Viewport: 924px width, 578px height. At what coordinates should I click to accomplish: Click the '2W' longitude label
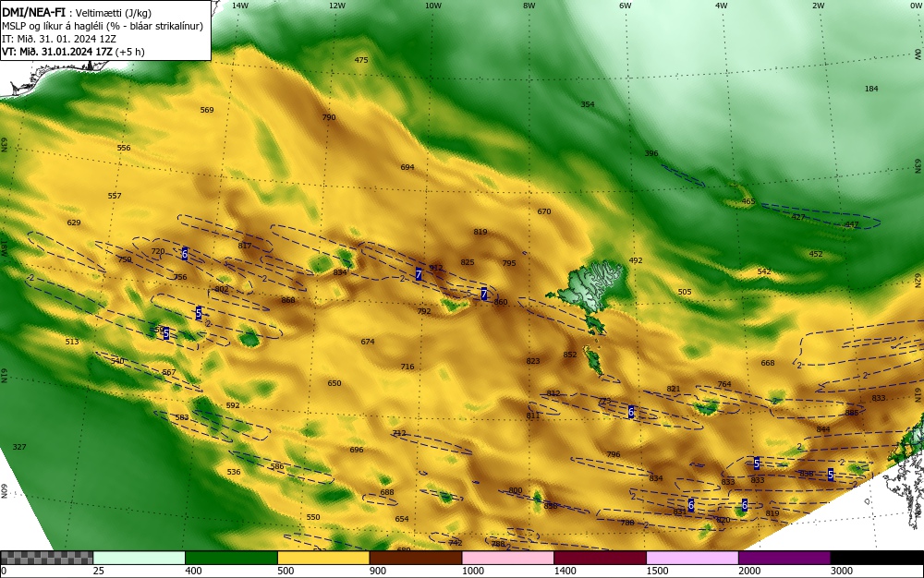pos(818,6)
